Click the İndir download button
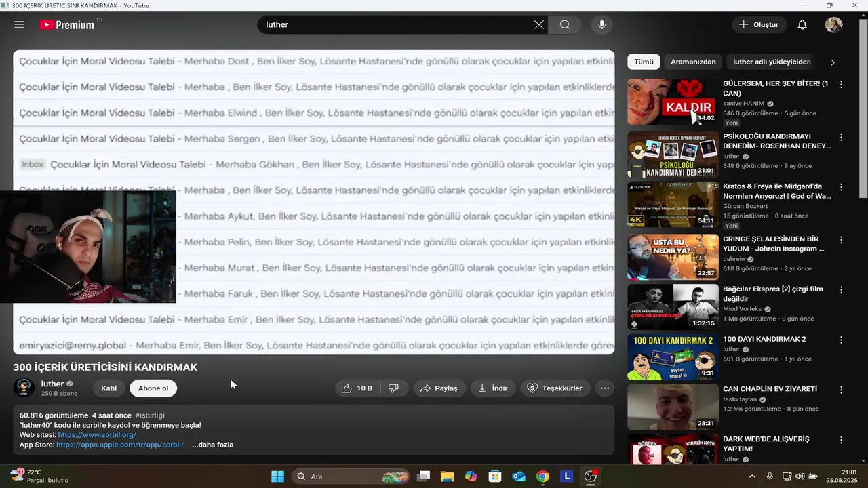 [x=493, y=388]
